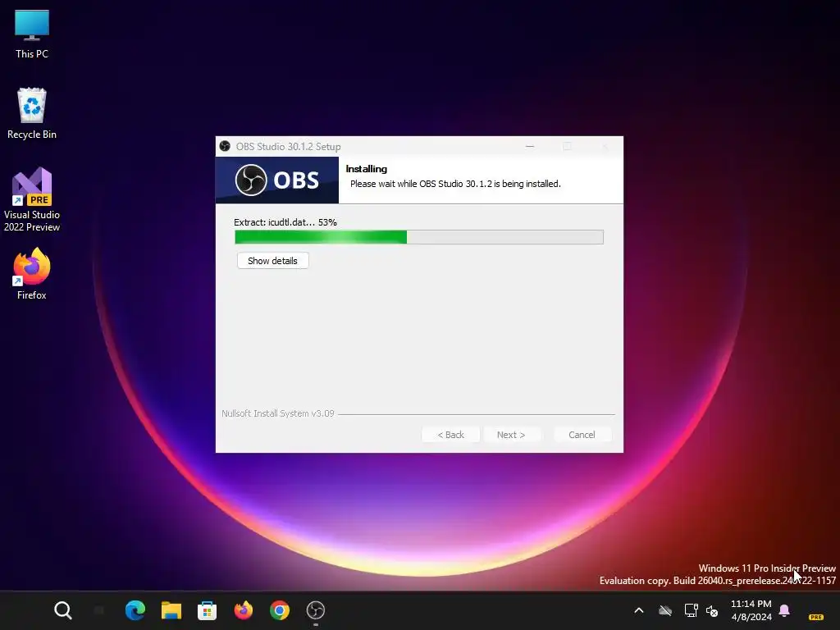Click the OBS logo in installer header
840x630 pixels.
coord(277,180)
